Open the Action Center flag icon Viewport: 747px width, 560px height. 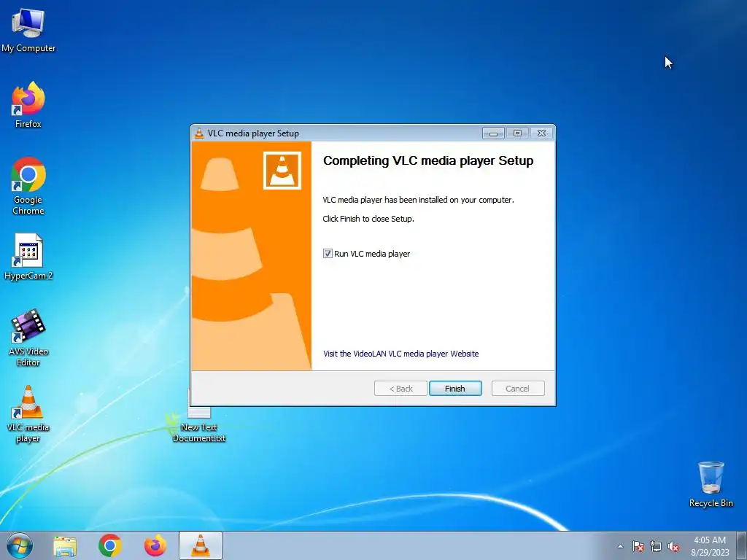638,546
